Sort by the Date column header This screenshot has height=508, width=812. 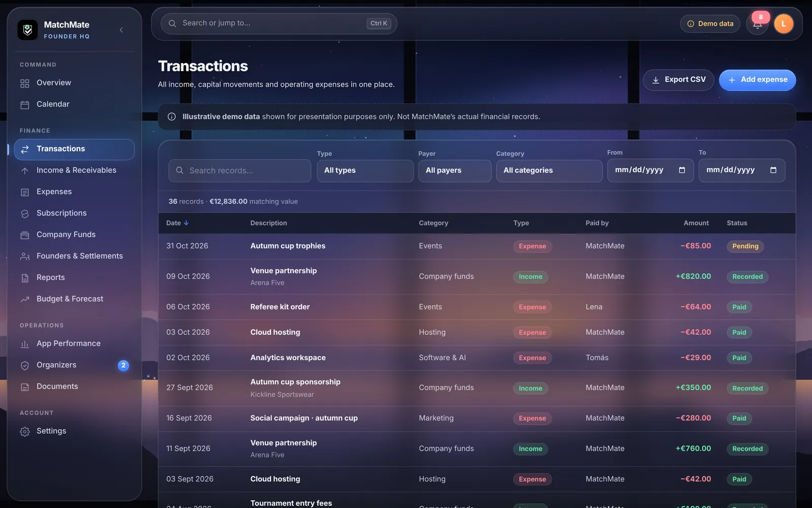click(x=177, y=223)
